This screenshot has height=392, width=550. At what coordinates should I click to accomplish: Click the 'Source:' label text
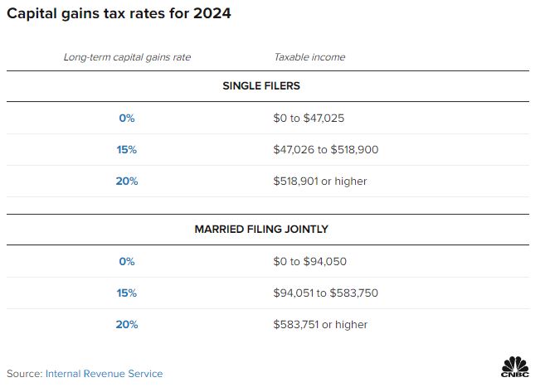(x=25, y=374)
